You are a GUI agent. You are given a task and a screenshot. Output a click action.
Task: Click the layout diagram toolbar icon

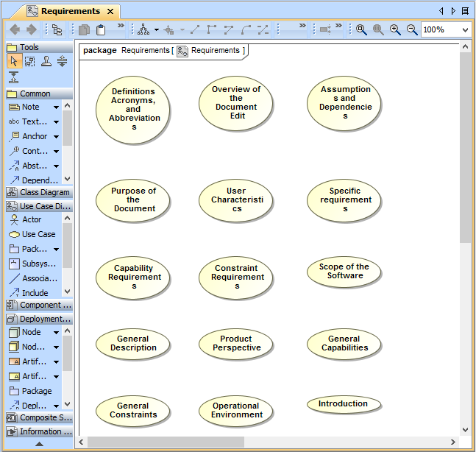click(144, 29)
